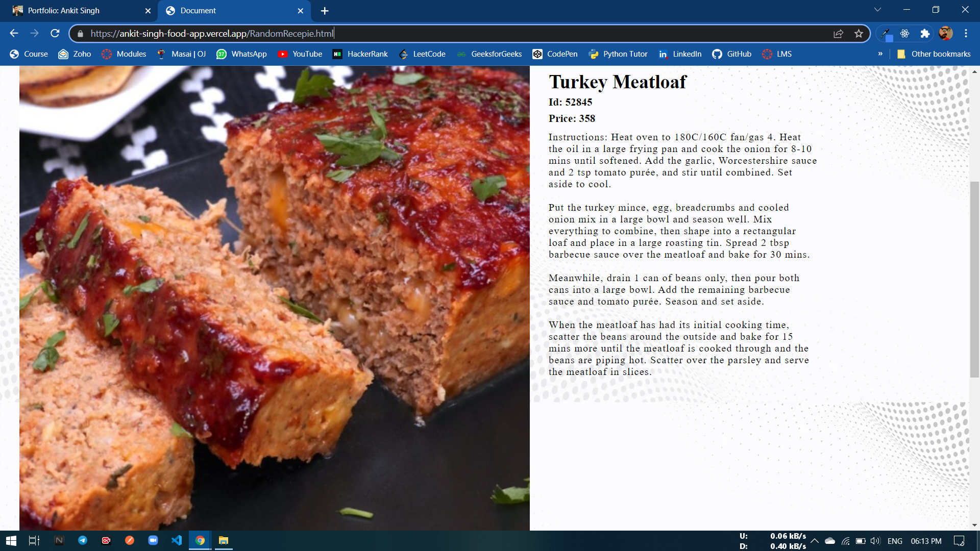Image resolution: width=980 pixels, height=551 pixels.
Task: Open the WhatsApp bookmark
Action: (x=241, y=54)
